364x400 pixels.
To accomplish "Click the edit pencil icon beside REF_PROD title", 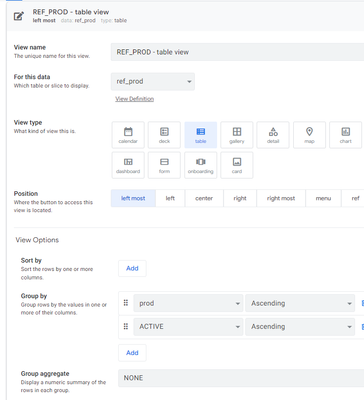I will coord(19,16).
